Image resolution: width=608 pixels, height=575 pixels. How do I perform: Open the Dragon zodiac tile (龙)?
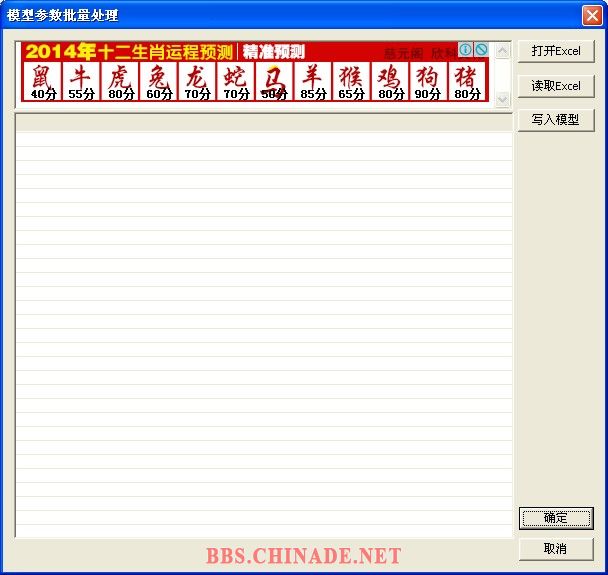click(x=197, y=81)
